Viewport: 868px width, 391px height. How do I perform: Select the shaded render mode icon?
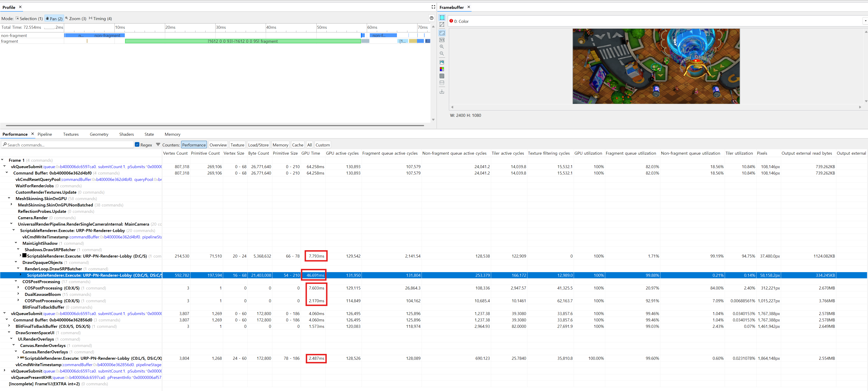pyautogui.click(x=442, y=18)
